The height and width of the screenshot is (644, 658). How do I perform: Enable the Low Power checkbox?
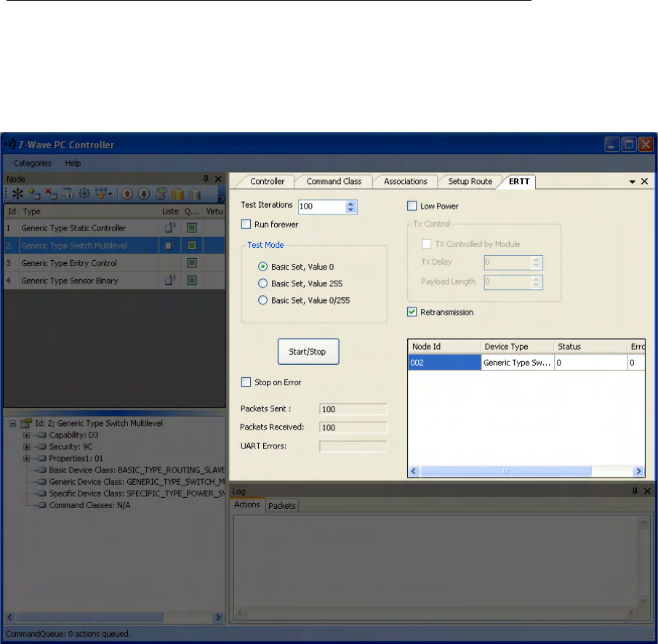coord(412,206)
